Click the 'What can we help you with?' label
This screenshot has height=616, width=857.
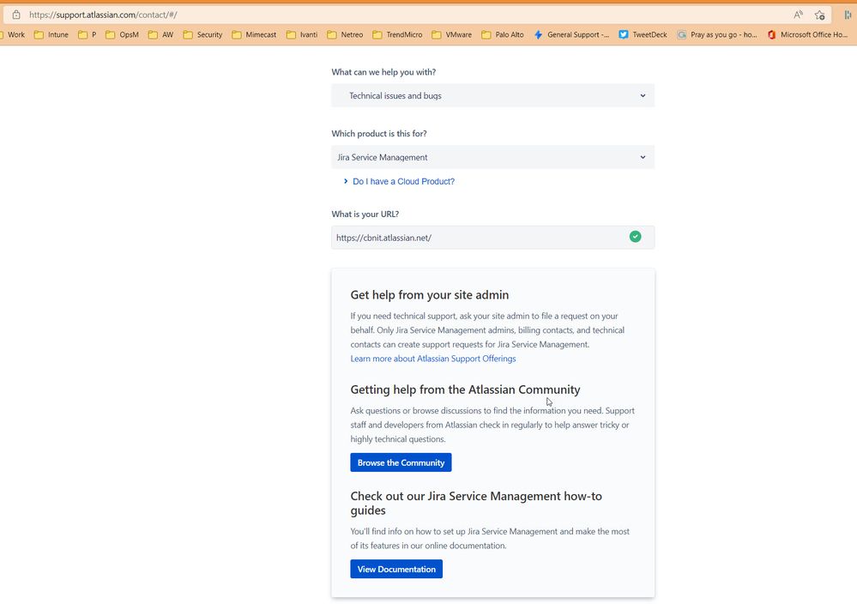[383, 72]
